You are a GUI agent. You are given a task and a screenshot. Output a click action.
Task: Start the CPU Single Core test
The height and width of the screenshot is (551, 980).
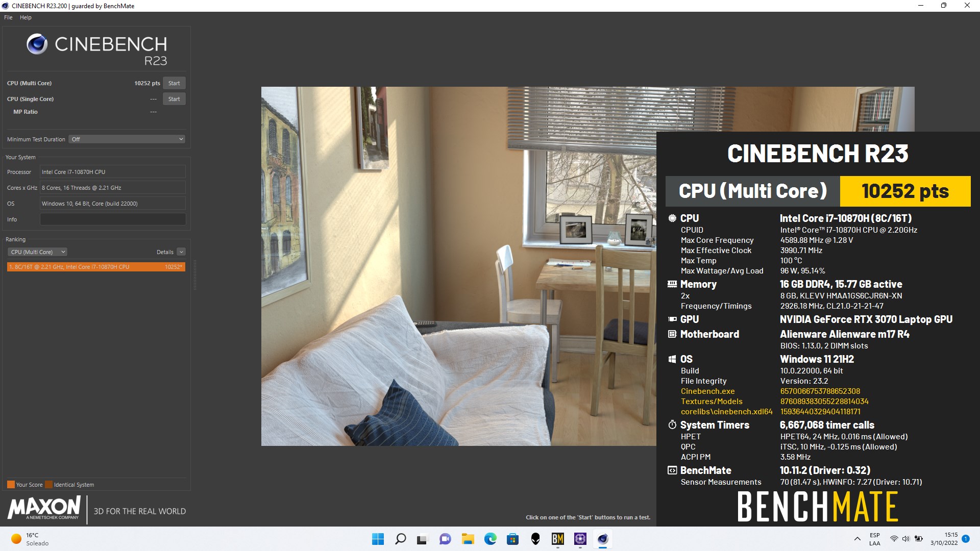click(174, 99)
